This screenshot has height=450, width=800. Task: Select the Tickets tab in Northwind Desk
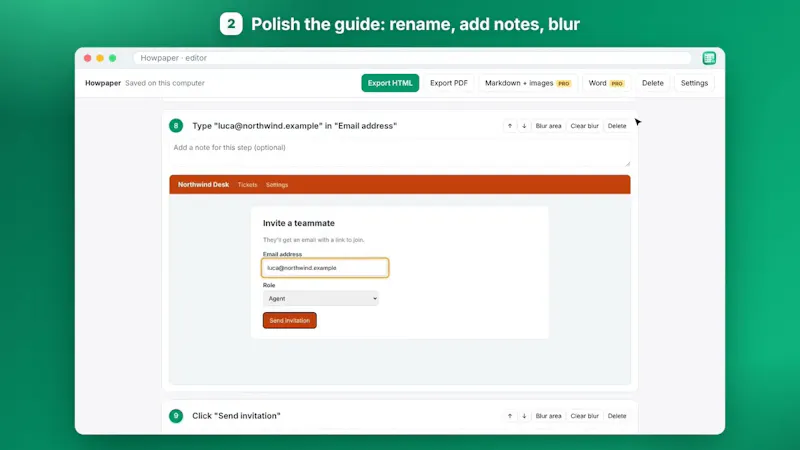tap(247, 185)
